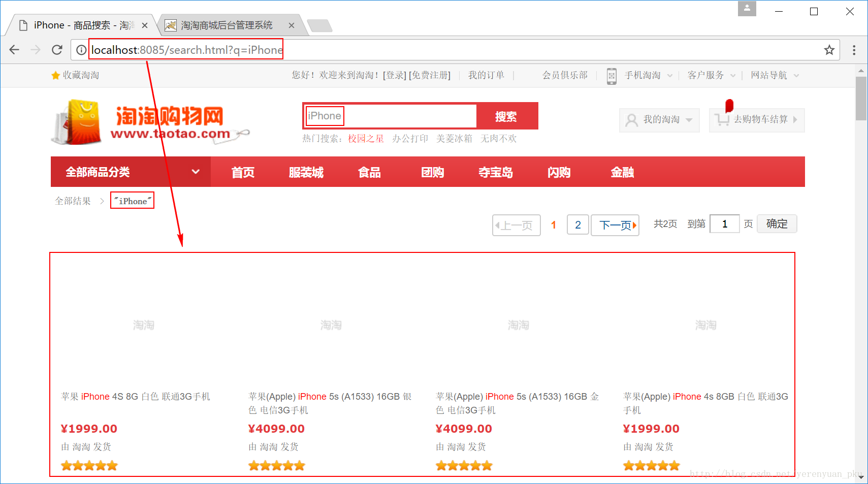The height and width of the screenshot is (484, 868).
Task: Open the 服装城 nav item
Action: click(306, 172)
